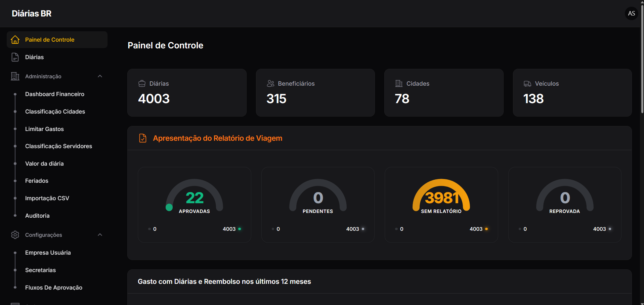Open Auditoria page

(x=37, y=216)
